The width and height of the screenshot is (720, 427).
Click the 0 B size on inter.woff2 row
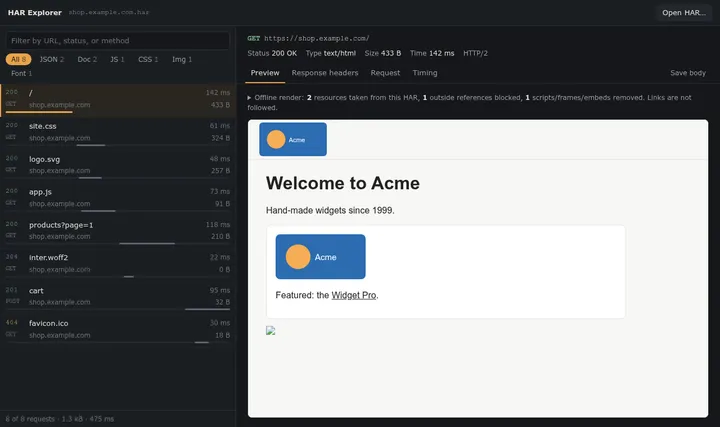224,270
